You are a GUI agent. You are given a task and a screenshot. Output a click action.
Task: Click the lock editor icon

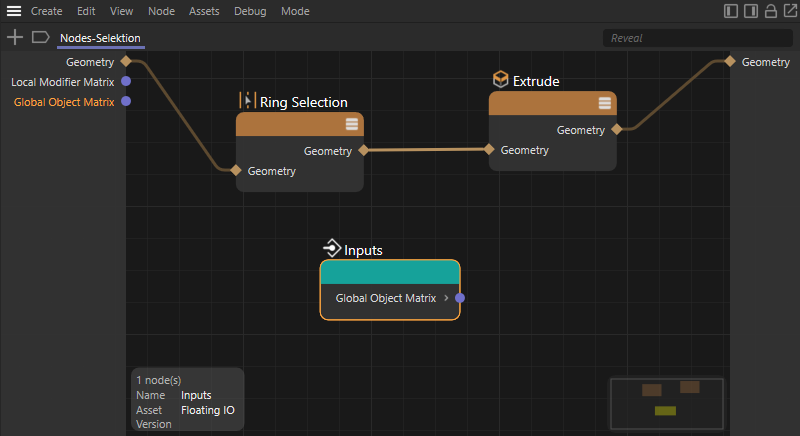click(x=770, y=11)
